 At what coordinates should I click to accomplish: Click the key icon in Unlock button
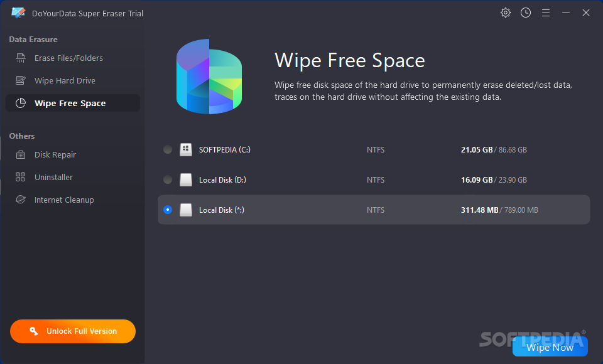(33, 331)
